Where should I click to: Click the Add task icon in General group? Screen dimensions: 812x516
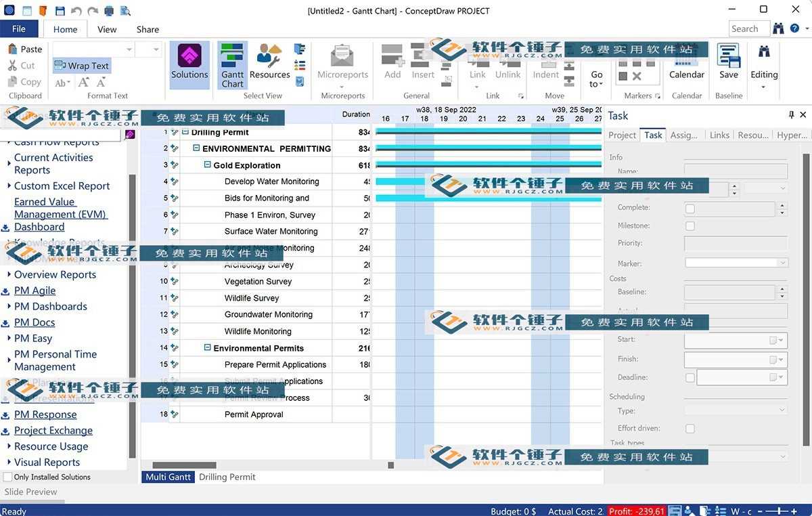392,62
